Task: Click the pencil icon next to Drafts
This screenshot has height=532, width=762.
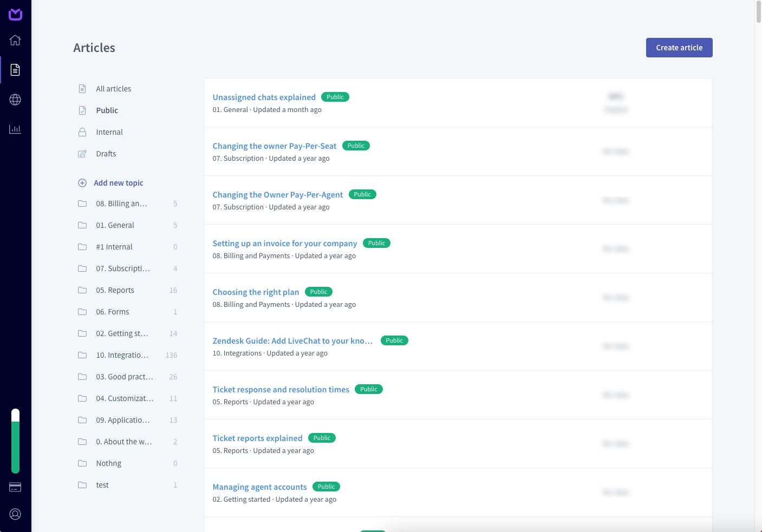Action: tap(82, 154)
